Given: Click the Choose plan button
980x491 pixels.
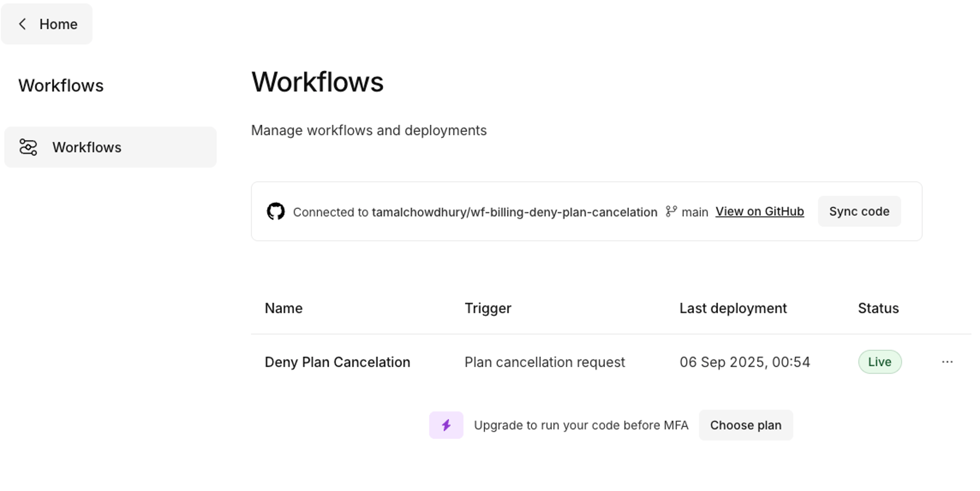Looking at the screenshot, I should pyautogui.click(x=746, y=425).
